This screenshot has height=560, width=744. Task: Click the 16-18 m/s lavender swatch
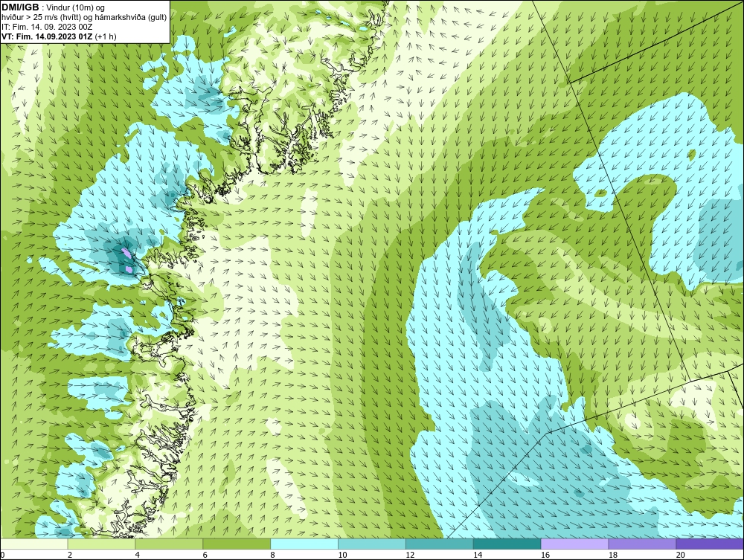[574, 544]
